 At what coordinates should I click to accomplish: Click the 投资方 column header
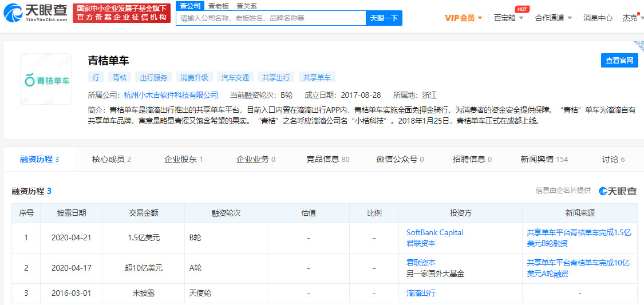[460, 213]
